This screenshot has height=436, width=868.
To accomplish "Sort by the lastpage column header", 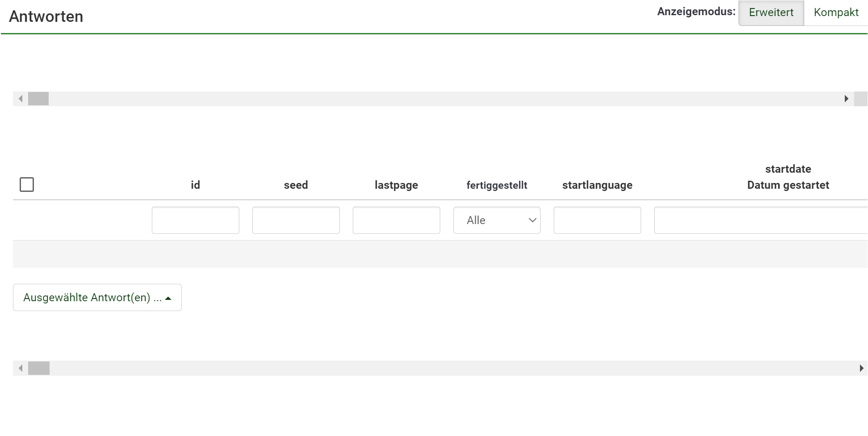I will click(396, 185).
